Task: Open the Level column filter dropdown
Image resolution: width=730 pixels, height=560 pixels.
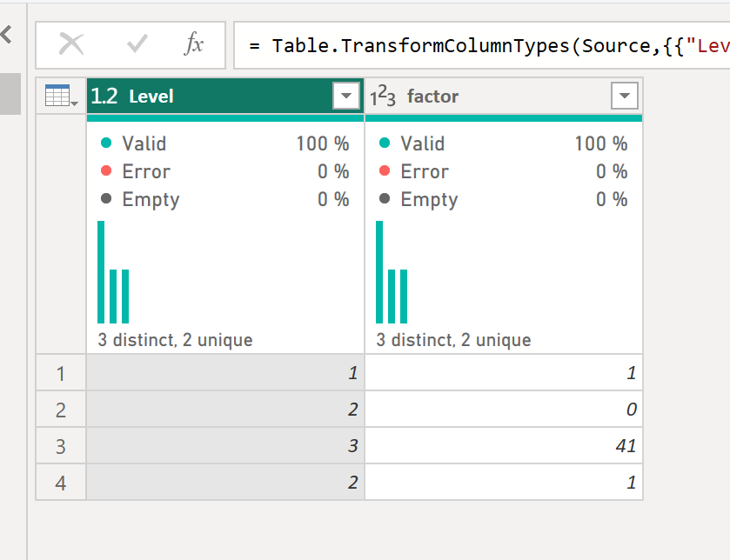Action: point(346,96)
